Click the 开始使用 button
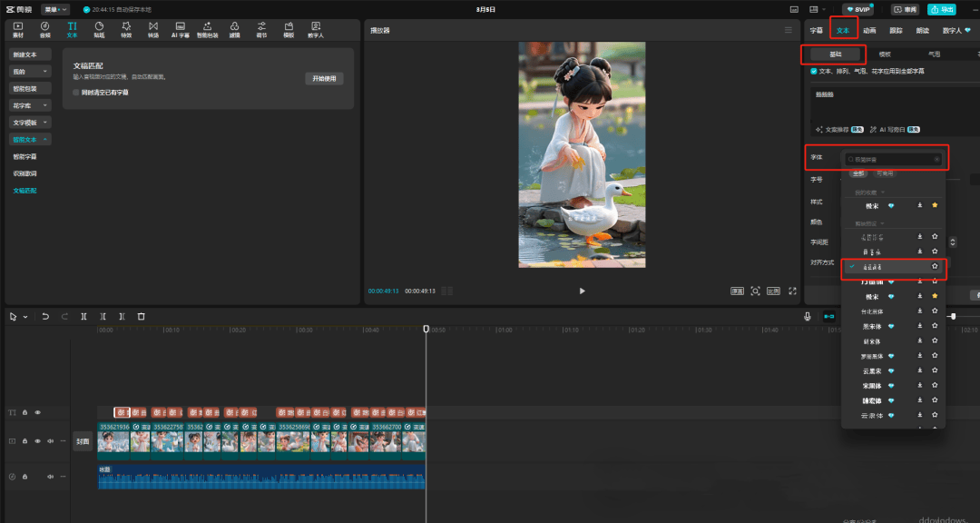 [324, 79]
